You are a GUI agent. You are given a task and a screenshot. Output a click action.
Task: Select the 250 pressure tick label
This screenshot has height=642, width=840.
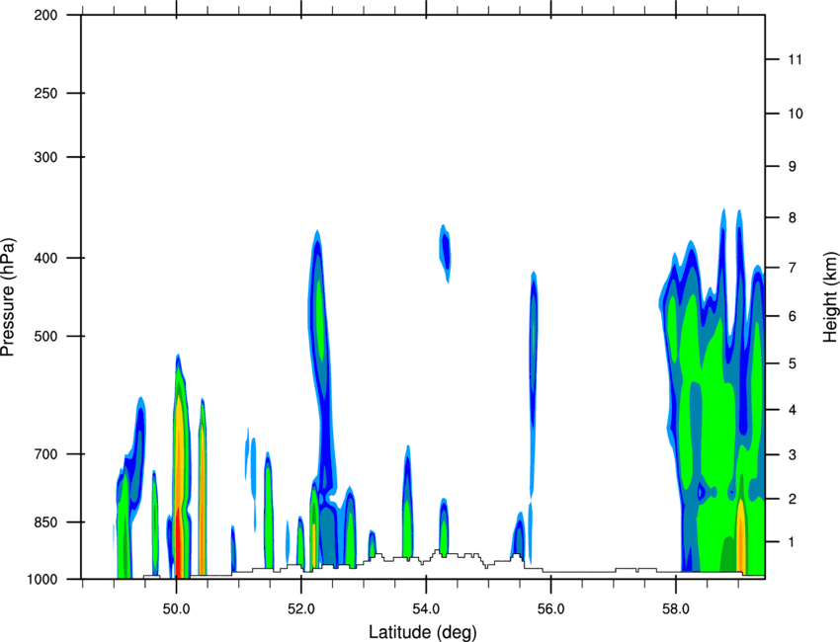coord(45,93)
